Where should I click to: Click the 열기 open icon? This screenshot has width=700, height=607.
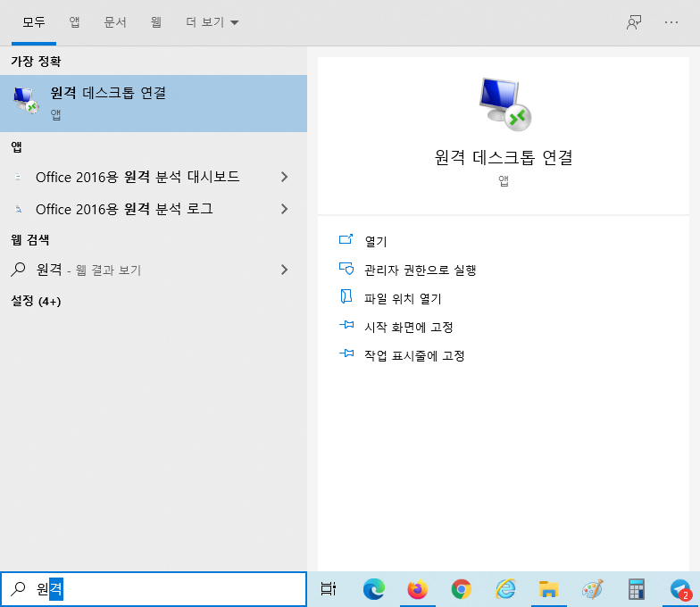click(x=346, y=239)
